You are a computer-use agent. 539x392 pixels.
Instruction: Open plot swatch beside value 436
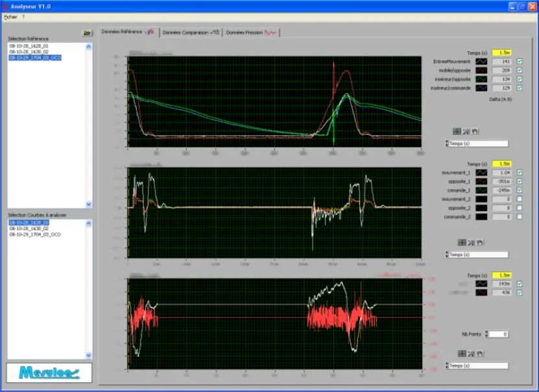481,292
